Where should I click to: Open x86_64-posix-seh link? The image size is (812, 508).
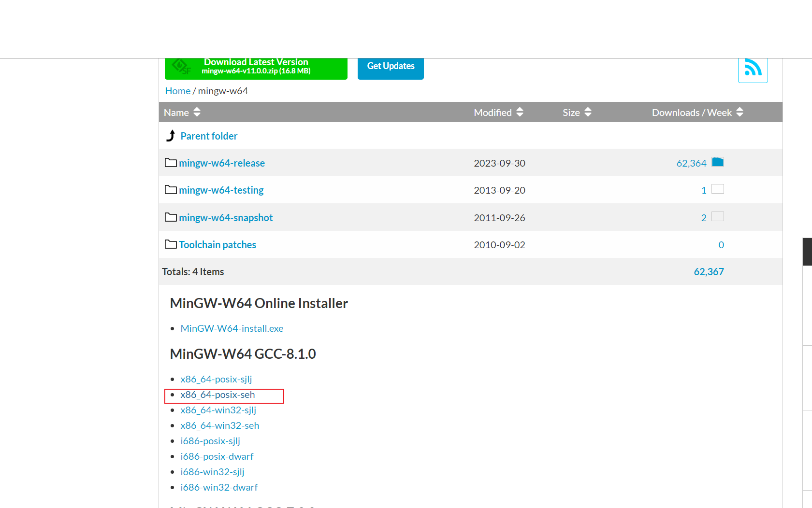pos(217,395)
